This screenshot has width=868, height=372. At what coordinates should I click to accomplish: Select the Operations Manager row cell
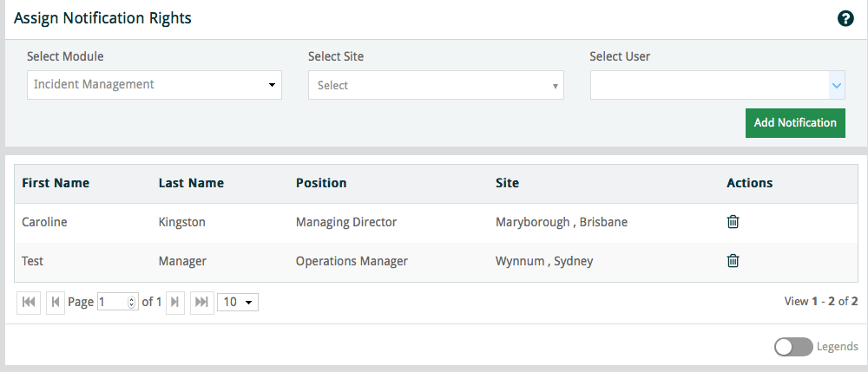click(x=352, y=260)
